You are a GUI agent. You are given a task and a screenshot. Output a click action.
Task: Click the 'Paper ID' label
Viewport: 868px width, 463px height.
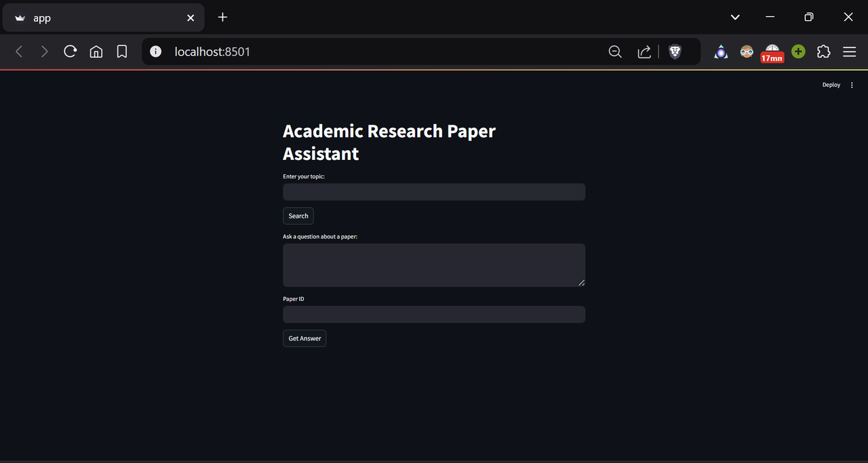pos(294,299)
